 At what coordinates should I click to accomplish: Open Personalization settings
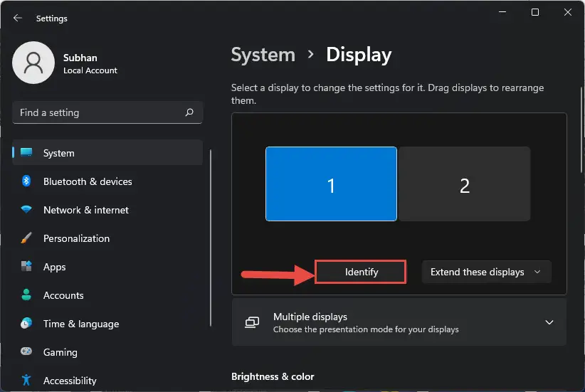point(107,238)
